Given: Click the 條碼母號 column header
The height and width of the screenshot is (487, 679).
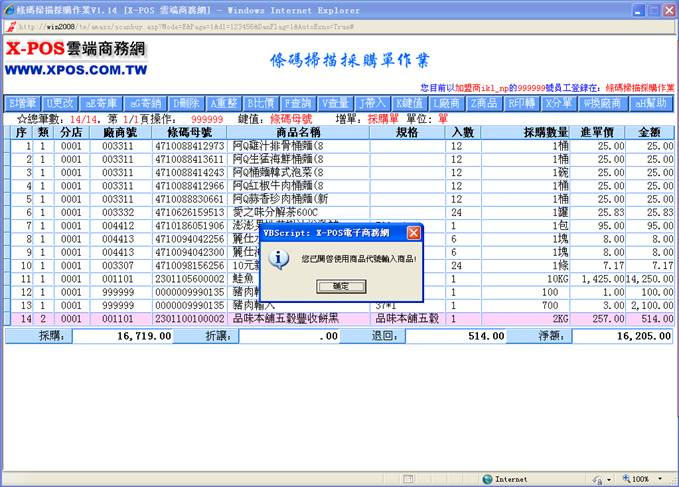Looking at the screenshot, I should click(x=190, y=132).
